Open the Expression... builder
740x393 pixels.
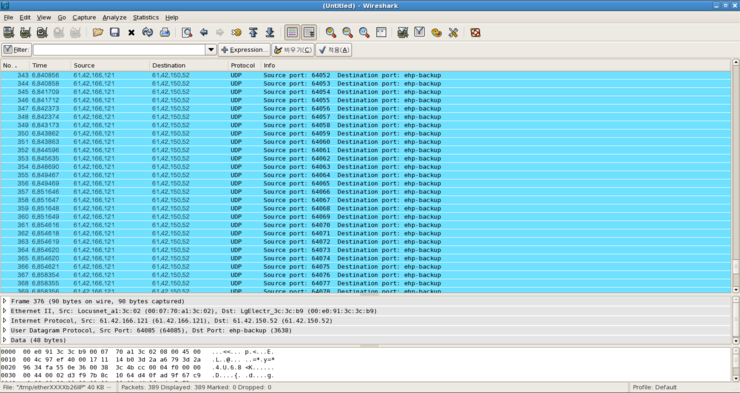point(244,50)
